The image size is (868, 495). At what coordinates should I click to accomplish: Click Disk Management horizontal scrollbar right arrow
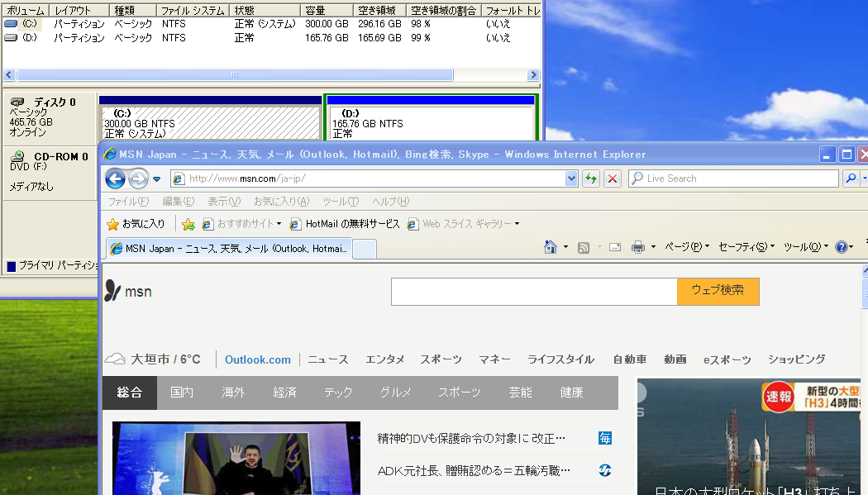[533, 74]
